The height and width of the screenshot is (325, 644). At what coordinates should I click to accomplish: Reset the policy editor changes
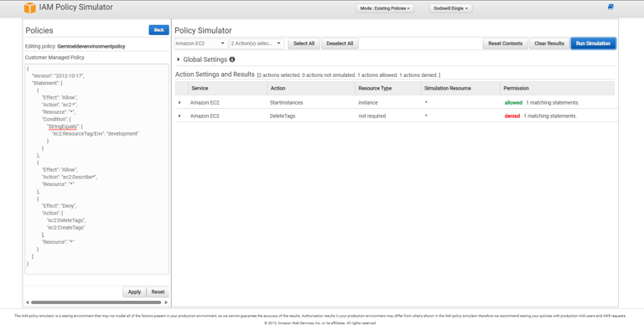tap(158, 291)
